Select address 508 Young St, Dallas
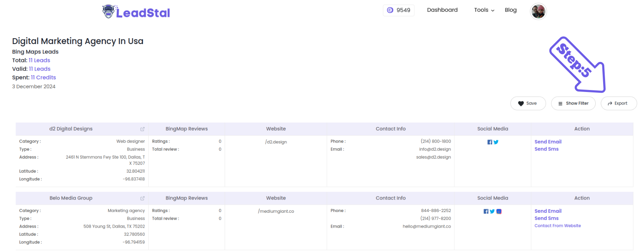Screen dimensions: 644x251 114,226
